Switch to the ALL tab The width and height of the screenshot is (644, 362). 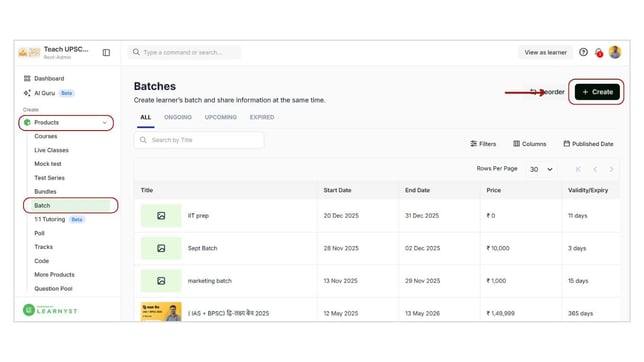[x=145, y=117]
